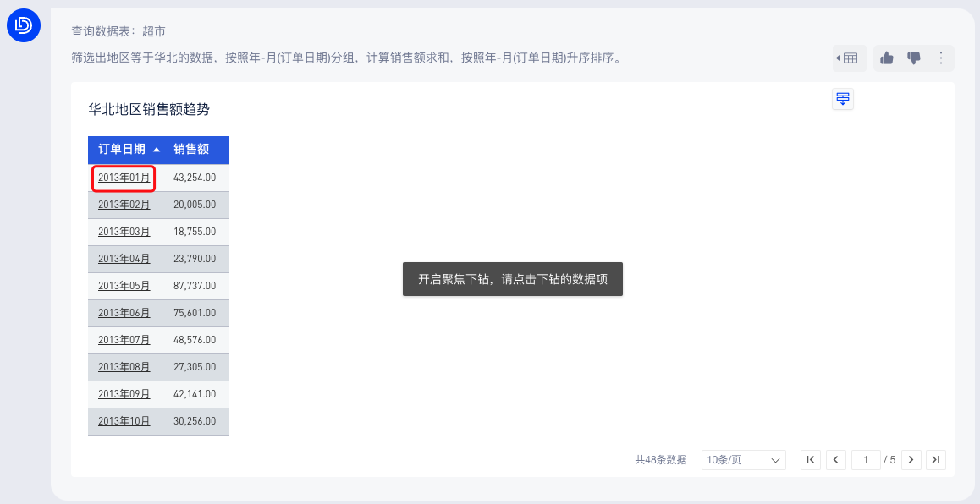Go to the previous page

(836, 460)
